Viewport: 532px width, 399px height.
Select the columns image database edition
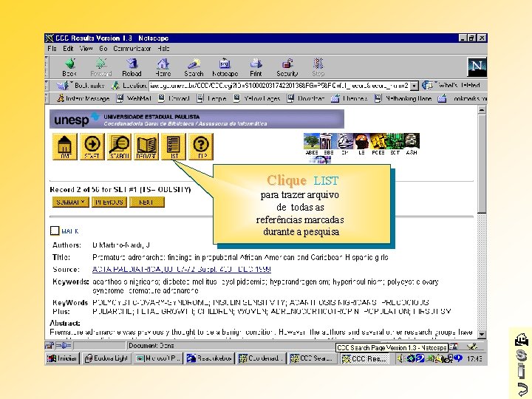click(x=328, y=141)
